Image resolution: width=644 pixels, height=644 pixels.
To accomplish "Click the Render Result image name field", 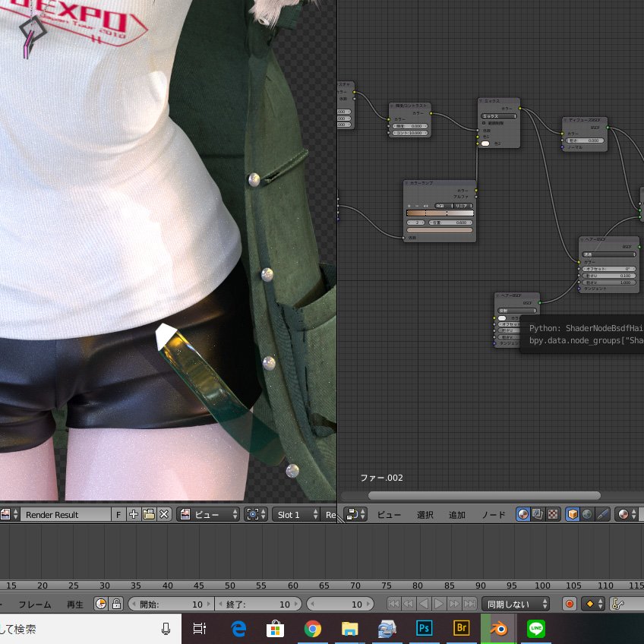I will coord(65,514).
